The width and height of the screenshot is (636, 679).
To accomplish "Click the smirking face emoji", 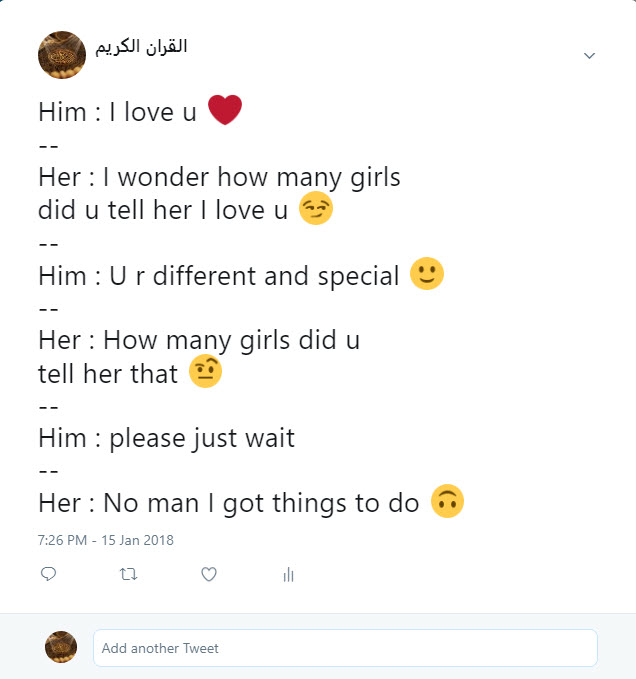I will [x=316, y=210].
